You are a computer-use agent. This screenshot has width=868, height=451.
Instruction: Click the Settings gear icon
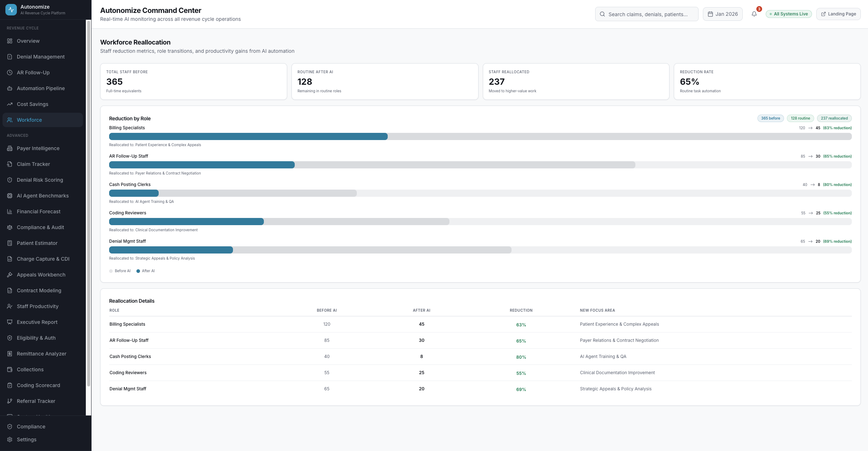[10, 440]
